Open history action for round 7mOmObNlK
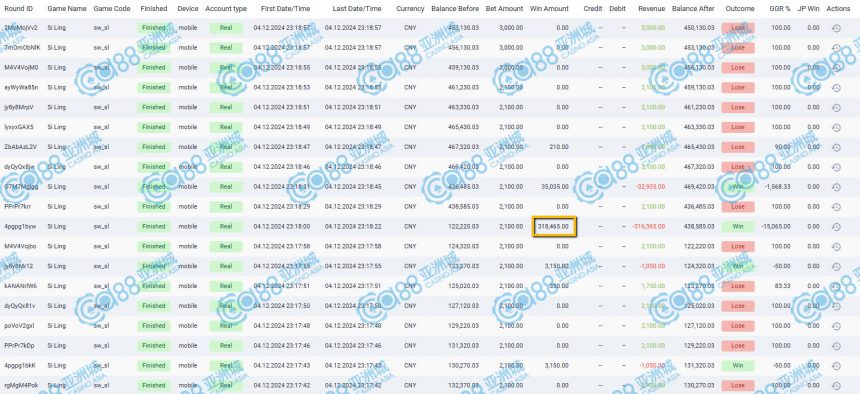Screen dimensions: 860x394 [x=836, y=48]
